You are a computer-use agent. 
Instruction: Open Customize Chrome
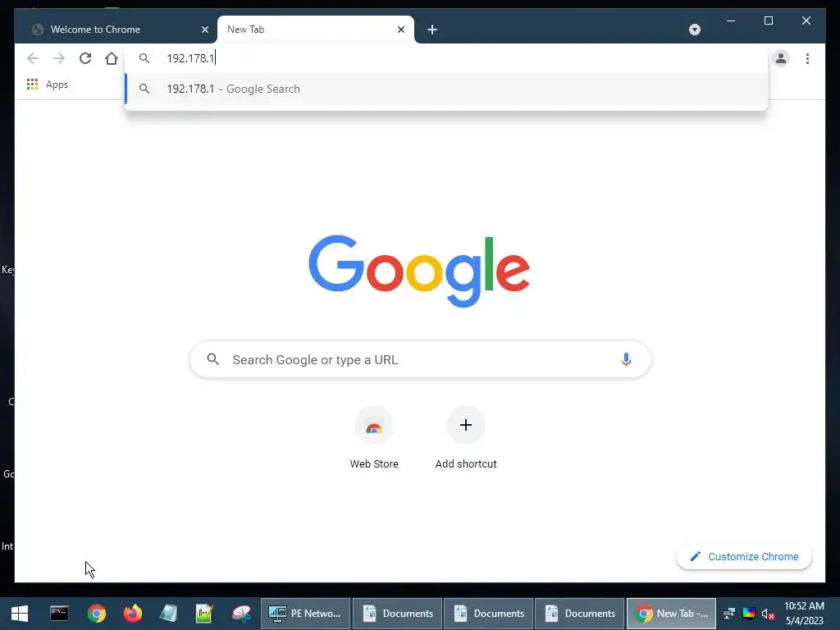(x=743, y=557)
